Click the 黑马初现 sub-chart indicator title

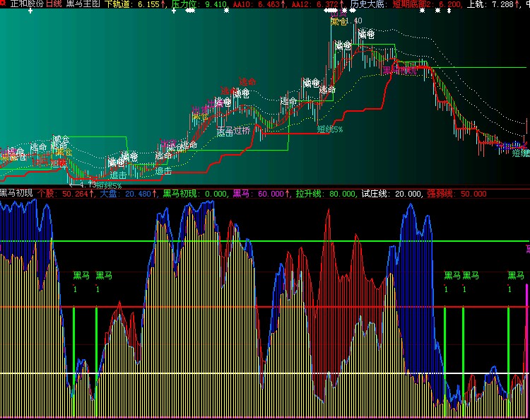point(16,194)
